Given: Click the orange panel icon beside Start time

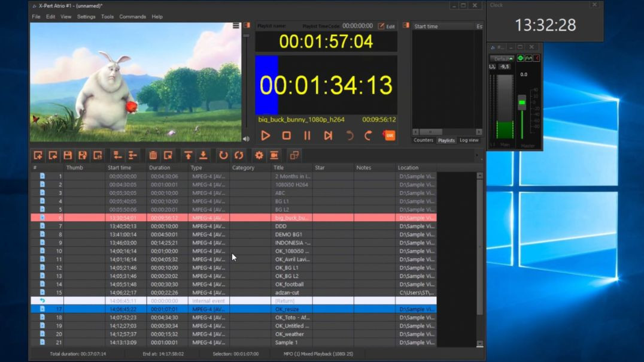Looking at the screenshot, I should coord(406,26).
